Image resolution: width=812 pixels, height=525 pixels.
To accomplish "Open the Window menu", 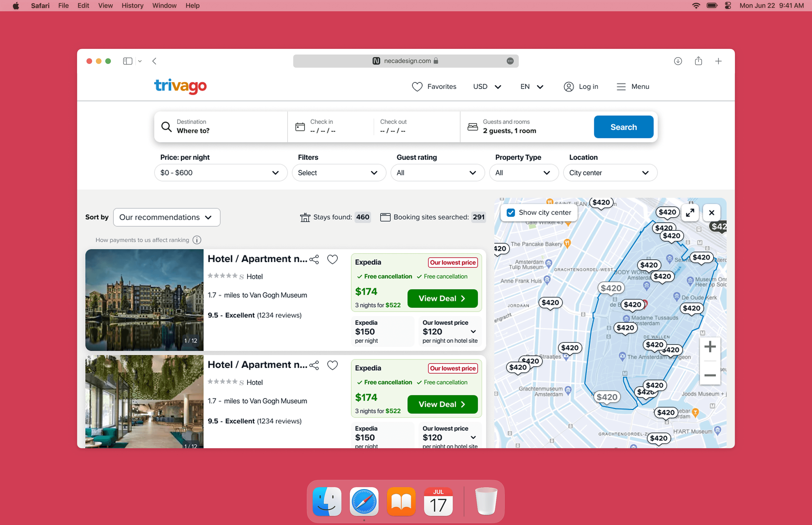I will click(164, 5).
